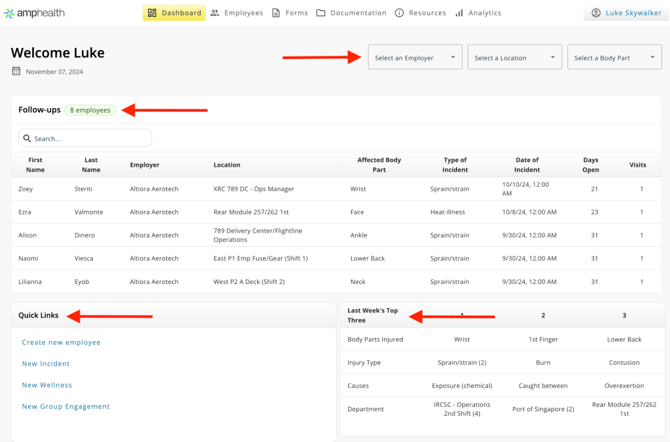Click the Forms document icon
This screenshot has width=670, height=442.
(x=276, y=13)
